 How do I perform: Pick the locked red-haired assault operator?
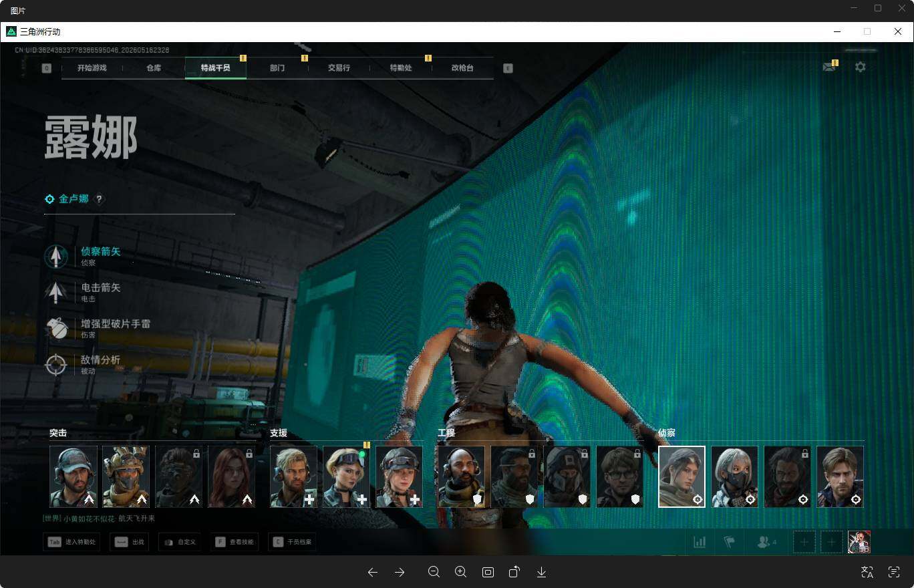click(232, 477)
